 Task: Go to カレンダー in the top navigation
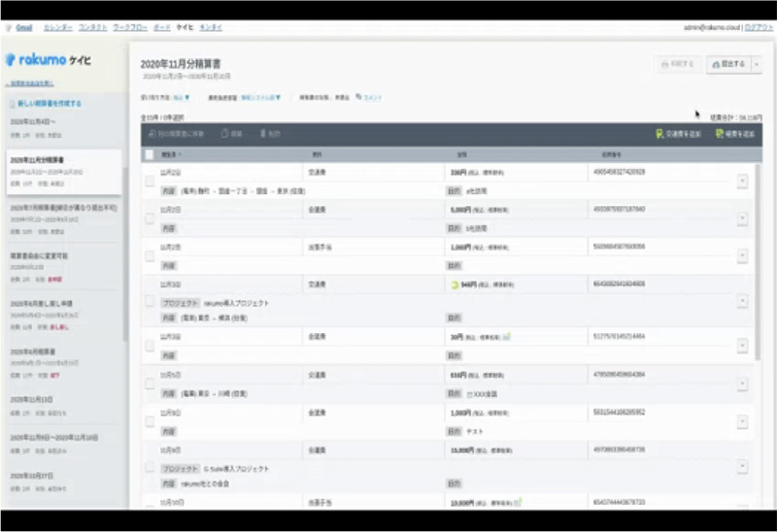coord(58,28)
